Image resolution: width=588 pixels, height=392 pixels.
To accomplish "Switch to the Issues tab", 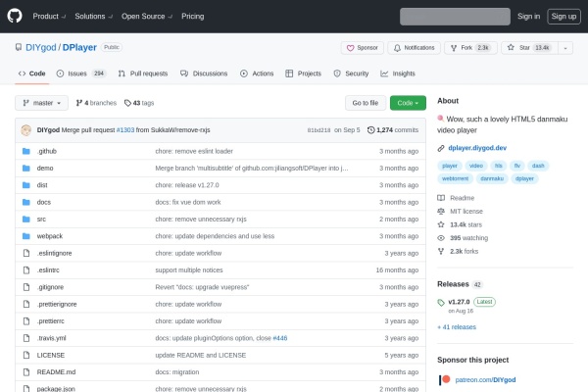I will click(80, 73).
